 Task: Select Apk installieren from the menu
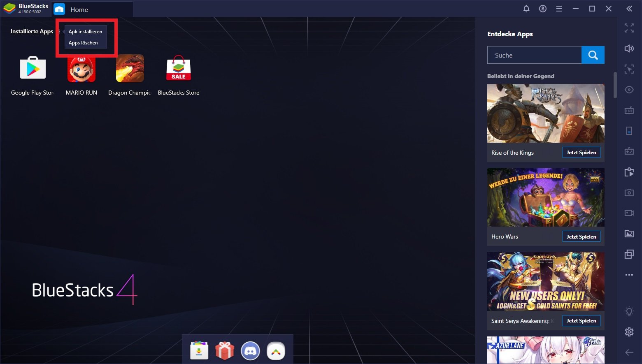pyautogui.click(x=86, y=32)
